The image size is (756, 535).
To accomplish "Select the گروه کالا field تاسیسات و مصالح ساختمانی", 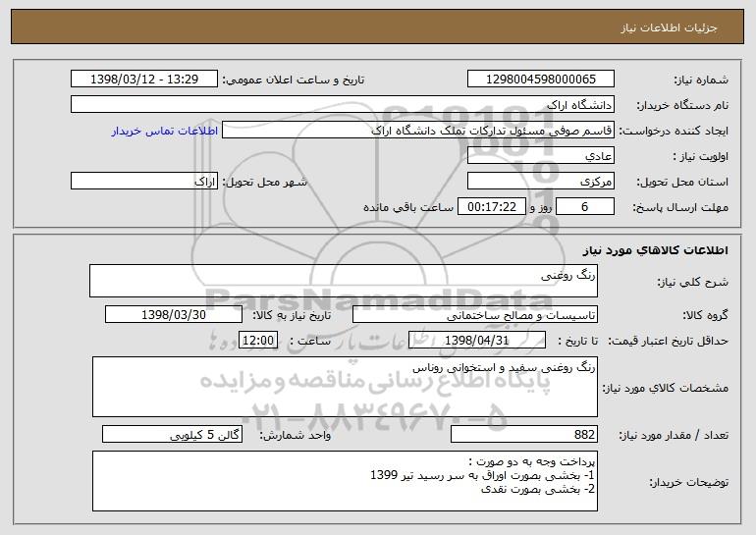I will 475,315.
